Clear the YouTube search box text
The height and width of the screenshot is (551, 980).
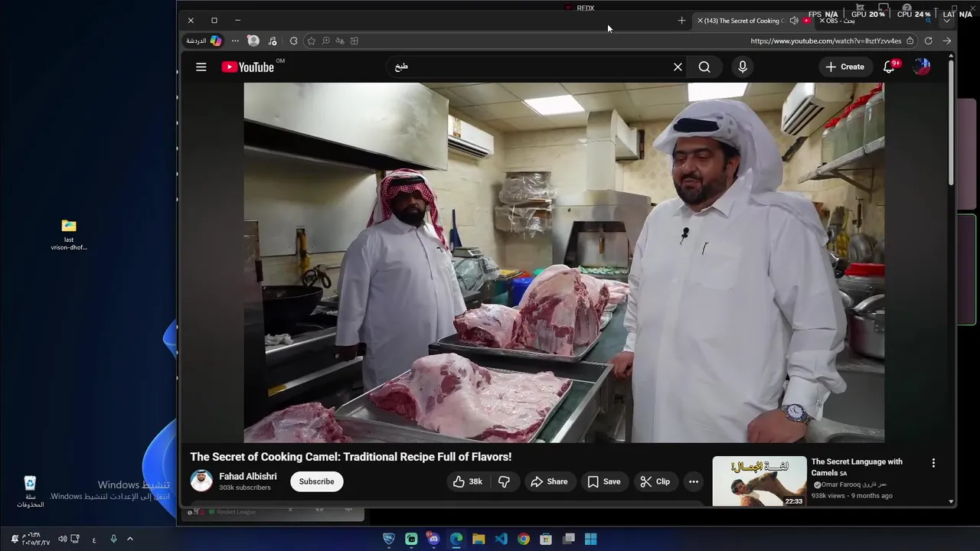pyautogui.click(x=678, y=67)
